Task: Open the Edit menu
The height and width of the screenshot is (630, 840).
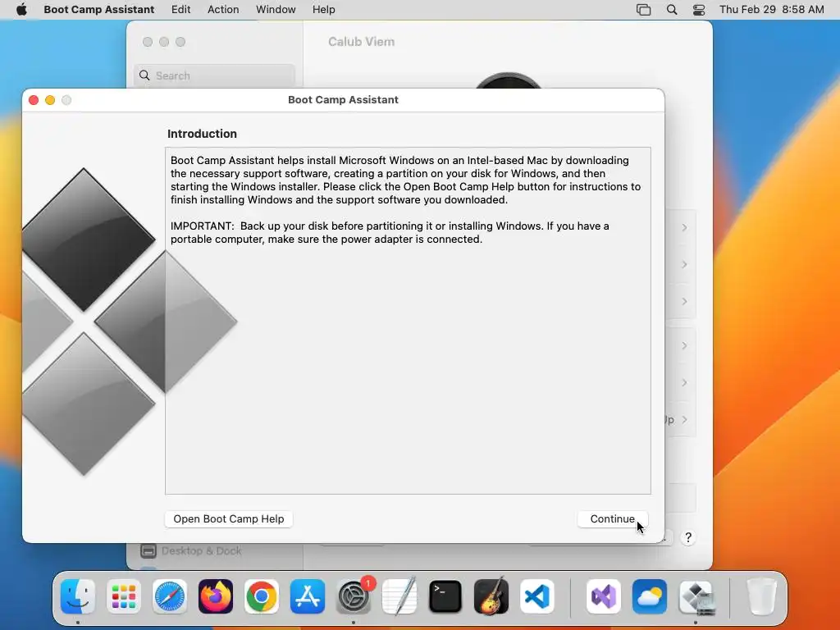Action: 181,10
